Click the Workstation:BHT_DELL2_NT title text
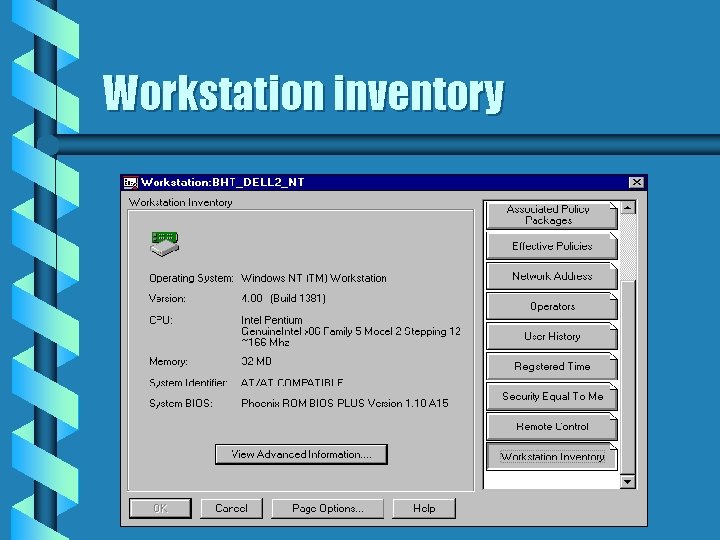Image resolution: width=720 pixels, height=540 pixels. click(x=223, y=182)
